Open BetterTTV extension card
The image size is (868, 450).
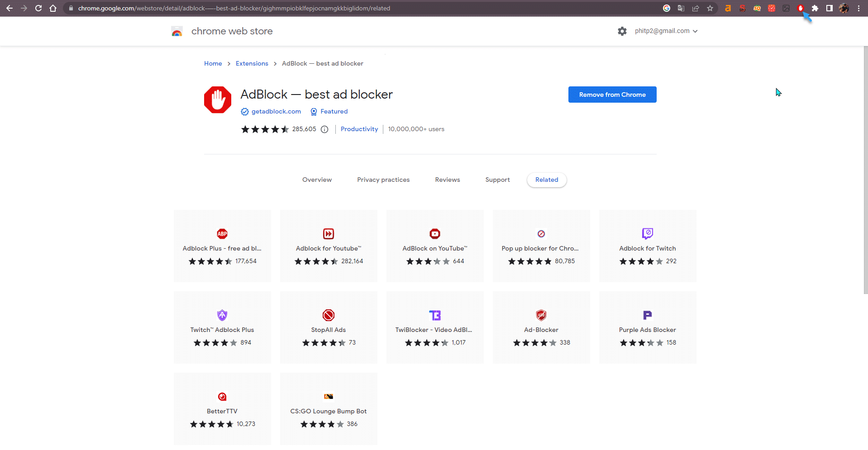[222, 409]
